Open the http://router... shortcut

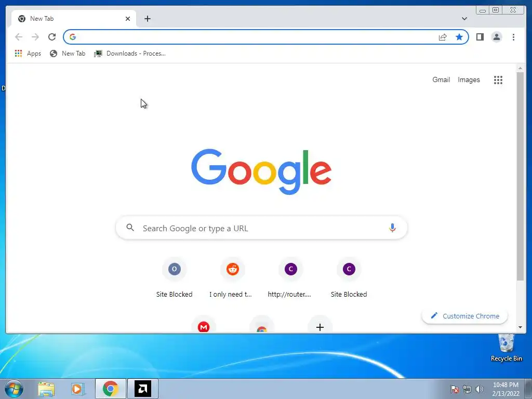pyautogui.click(x=291, y=278)
